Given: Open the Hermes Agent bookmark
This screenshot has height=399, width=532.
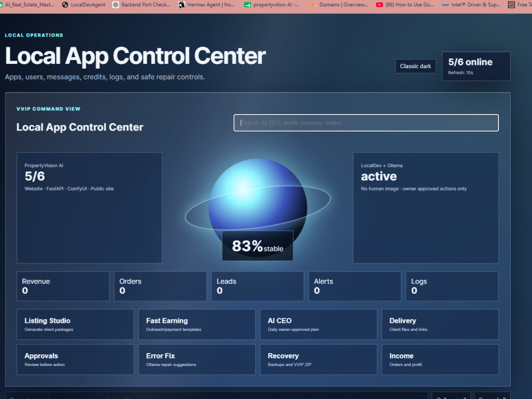Looking at the screenshot, I should point(206,5).
